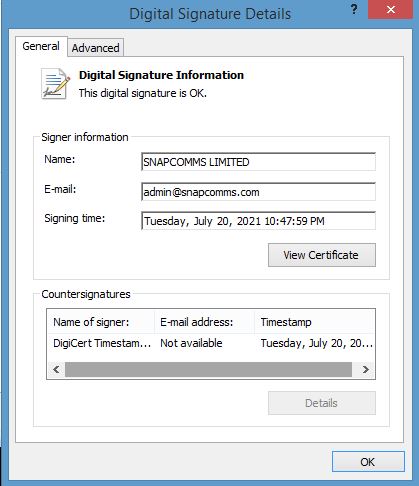Click the horizontal scrollbar thumb in countersignatures
Image resolution: width=419 pixels, height=486 pixels.
(x=208, y=369)
